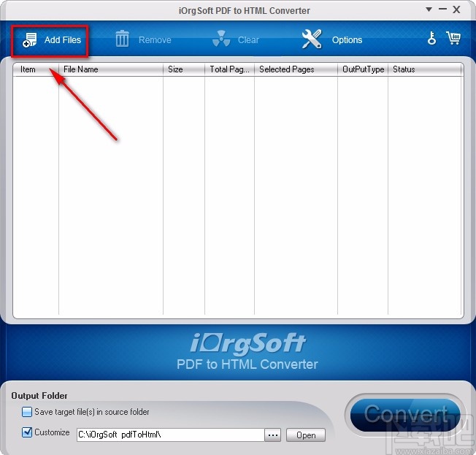The width and height of the screenshot is (476, 455).
Task: Click the Selected Pages column header
Action: [x=296, y=69]
